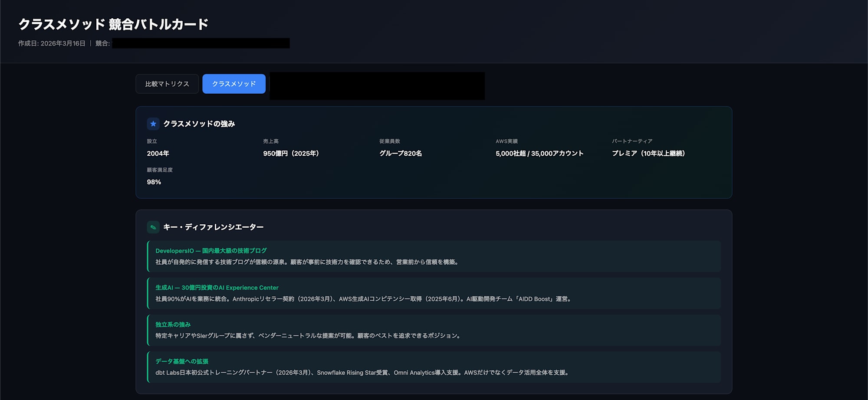Click the パートナーティア プレミア value
Viewport: 868px width, 400px height.
tap(648, 153)
